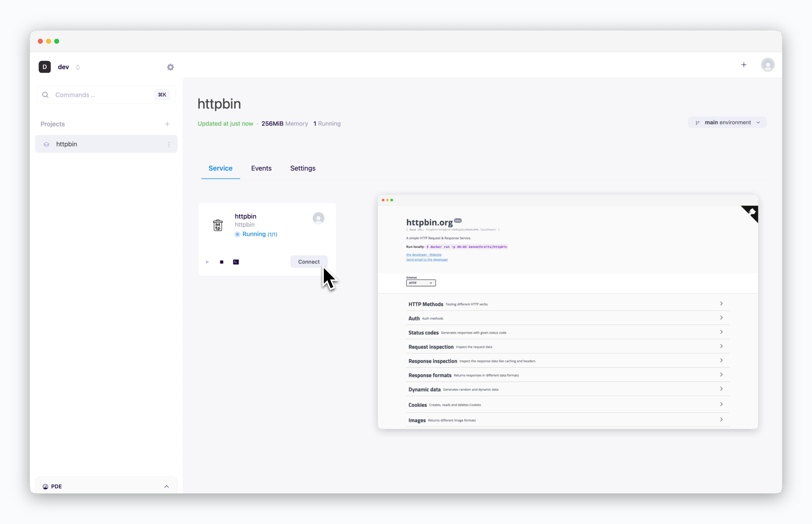812x524 pixels.
Task: Open main environment dropdown
Action: (x=727, y=123)
